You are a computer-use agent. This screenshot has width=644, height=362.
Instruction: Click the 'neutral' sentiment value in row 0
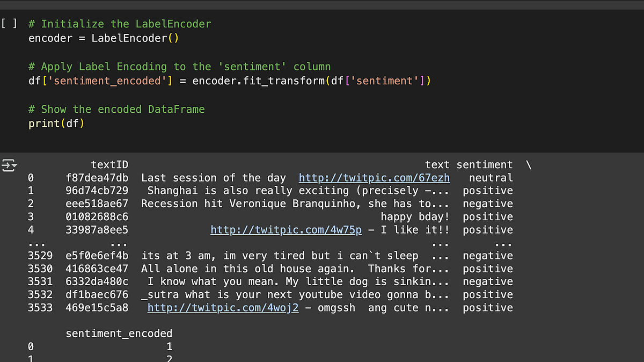coord(491,178)
